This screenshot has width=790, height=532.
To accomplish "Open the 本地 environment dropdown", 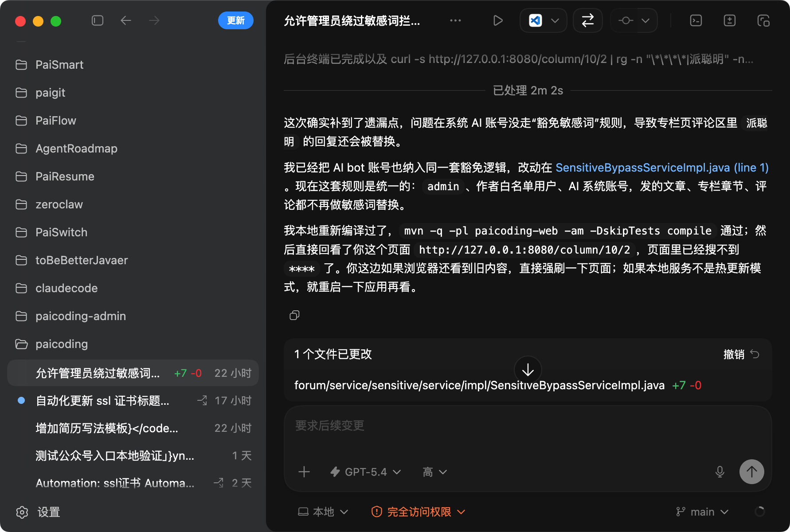I will 324,512.
